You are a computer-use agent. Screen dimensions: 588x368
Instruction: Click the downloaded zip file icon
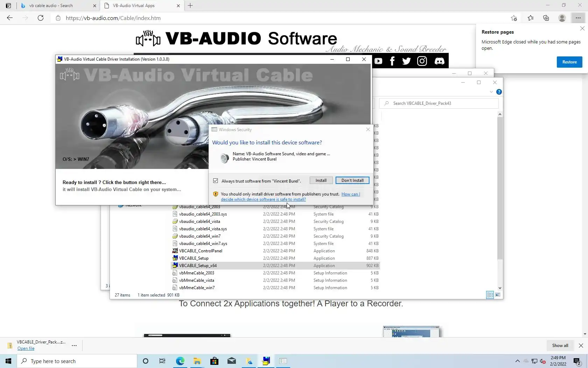10,346
